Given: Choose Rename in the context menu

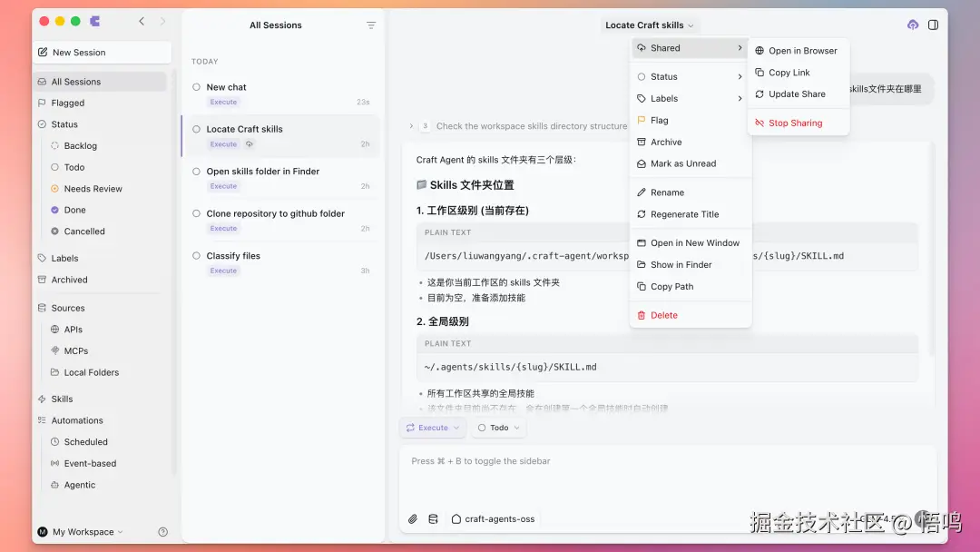Looking at the screenshot, I should (690, 192).
